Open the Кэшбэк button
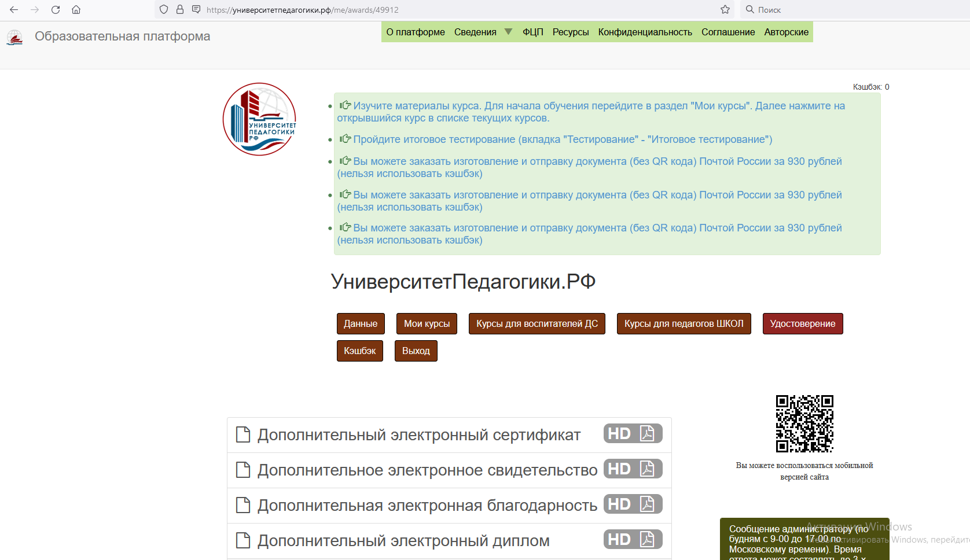970x560 pixels. (x=360, y=351)
